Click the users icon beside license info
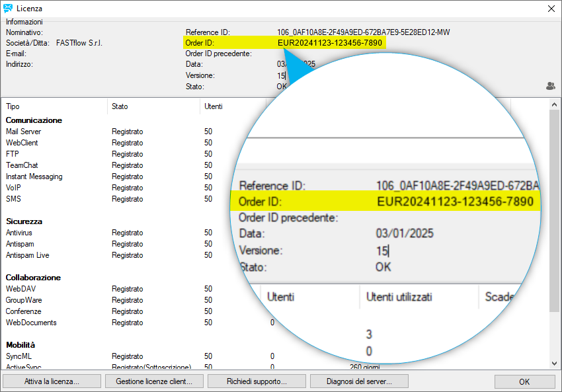 (x=550, y=86)
